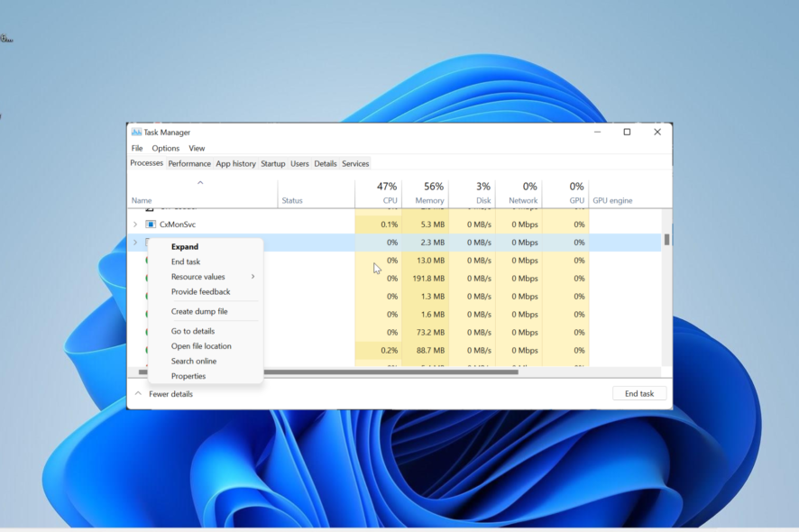Switch to the Startup tab
Screen dimensions: 799x532
pyautogui.click(x=272, y=163)
